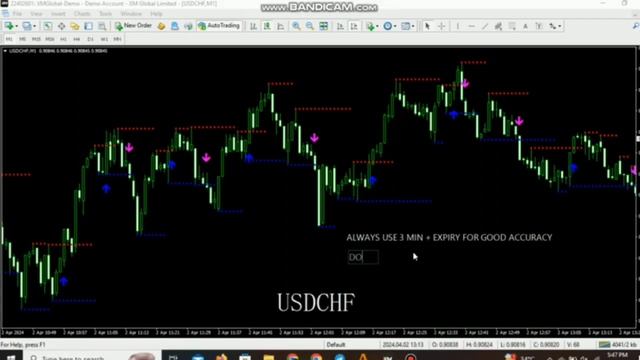Viewport: 640px width, 360px height.
Task: Open the search magnifier at toolbar's right
Action: [x=636, y=26]
